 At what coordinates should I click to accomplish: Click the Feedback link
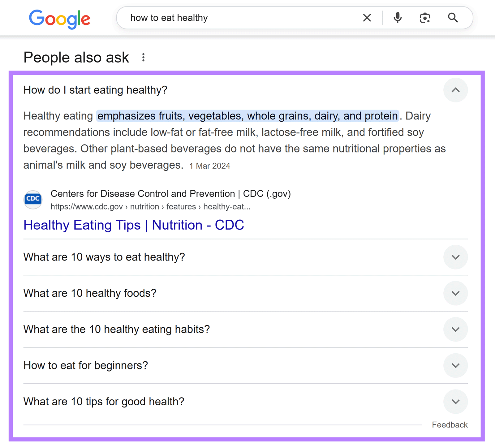[x=450, y=424]
